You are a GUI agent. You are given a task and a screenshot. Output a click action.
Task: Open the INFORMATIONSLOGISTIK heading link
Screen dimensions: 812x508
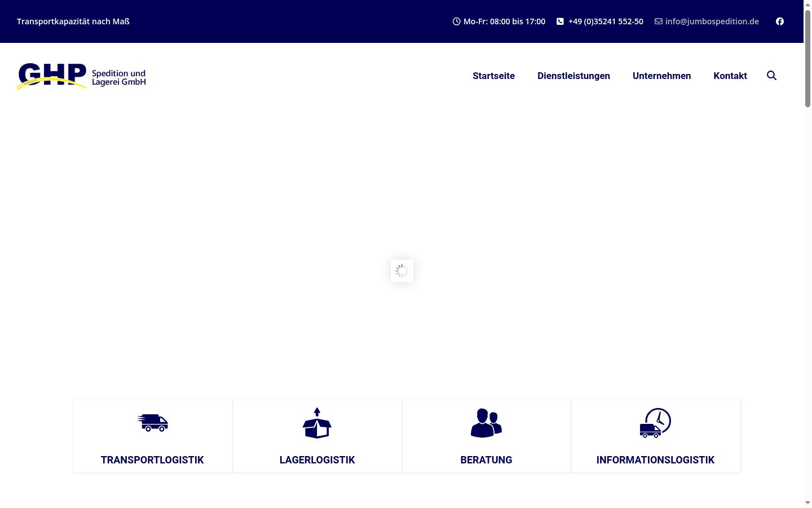pos(655,460)
